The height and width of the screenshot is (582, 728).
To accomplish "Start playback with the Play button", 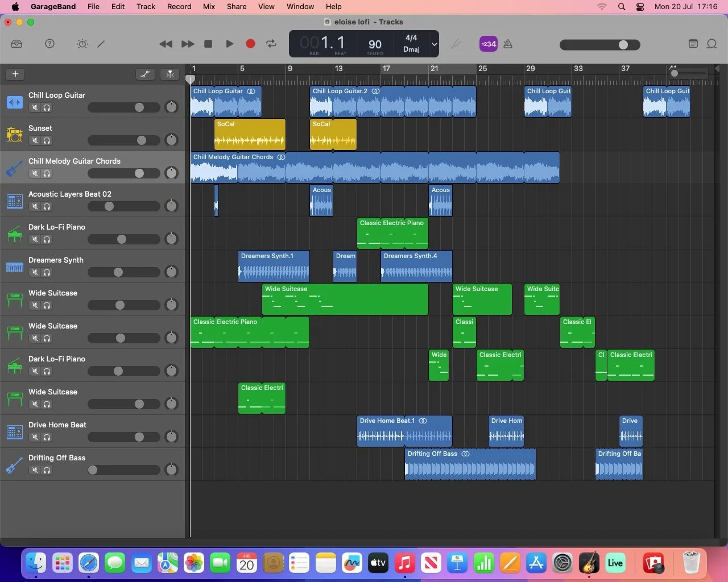I will 230,44.
